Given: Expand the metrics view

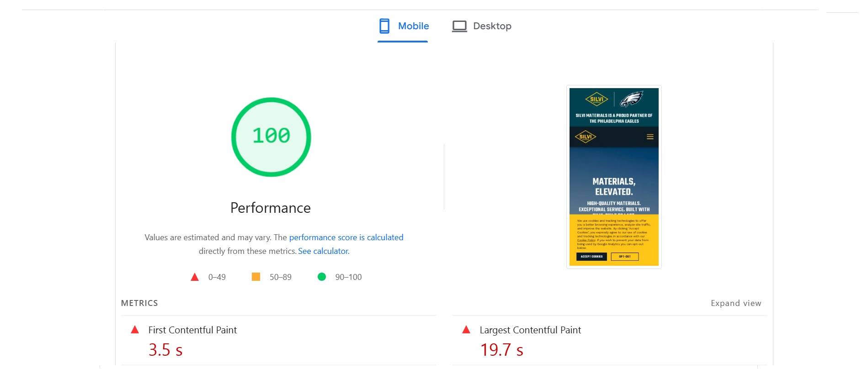Looking at the screenshot, I should click(x=735, y=303).
